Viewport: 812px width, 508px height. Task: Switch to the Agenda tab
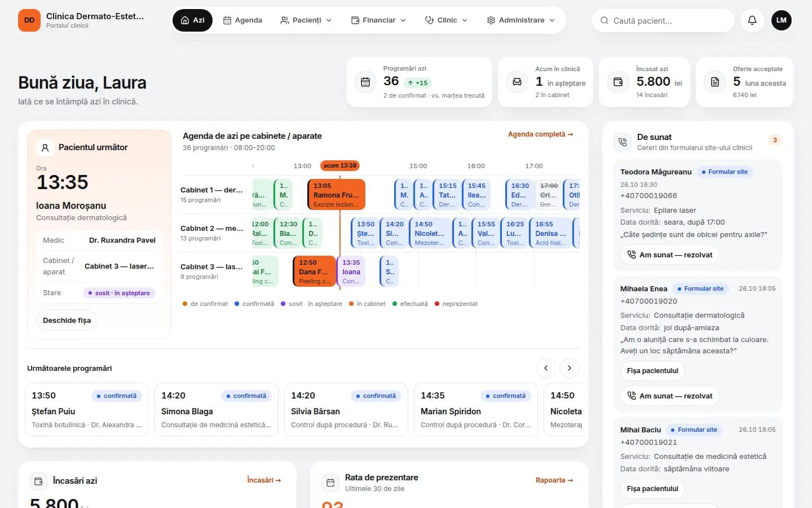[x=243, y=20]
